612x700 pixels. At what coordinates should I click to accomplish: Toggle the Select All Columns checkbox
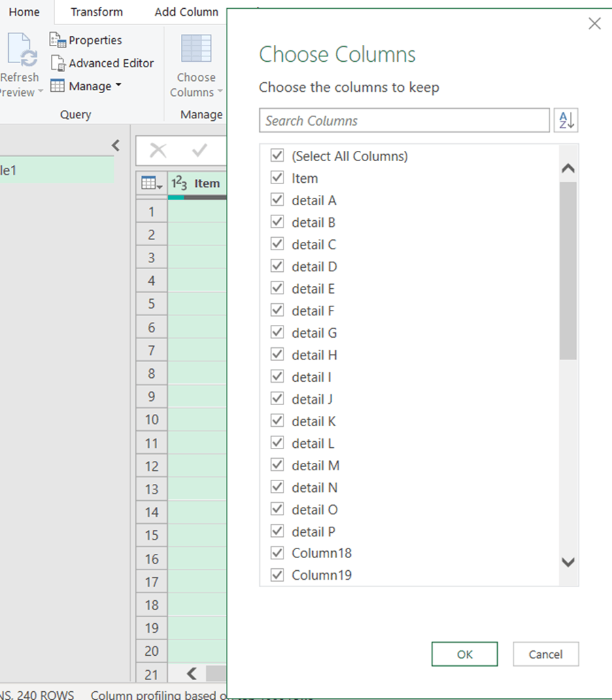coord(277,156)
